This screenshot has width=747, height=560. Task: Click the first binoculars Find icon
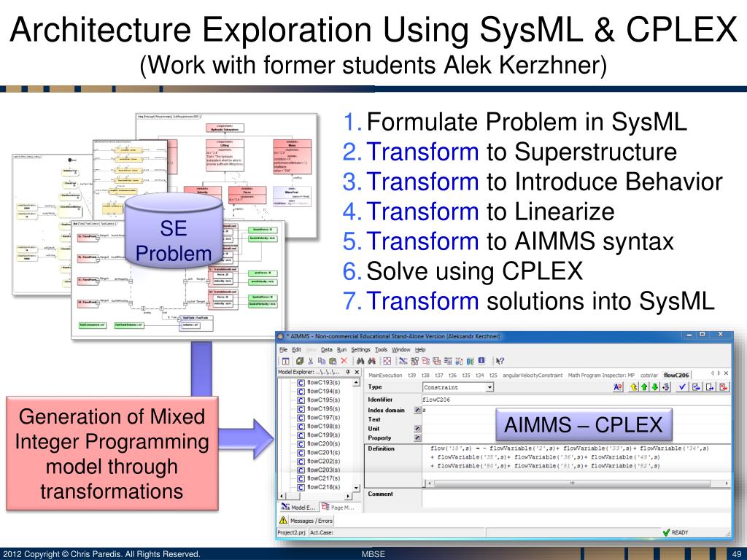(x=360, y=361)
